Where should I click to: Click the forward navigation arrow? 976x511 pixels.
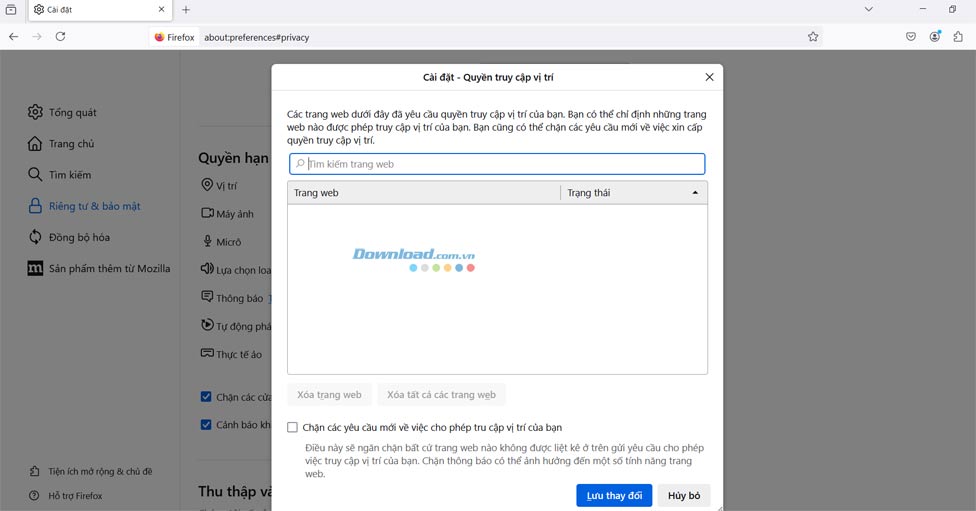[37, 37]
